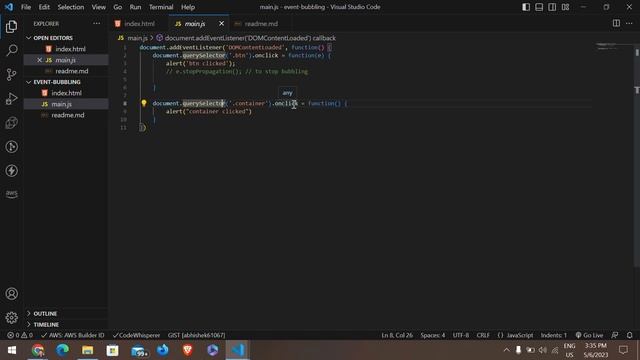This screenshot has width=640, height=360.
Task: Open the Search view in activity bar
Action: (x=11, y=50)
